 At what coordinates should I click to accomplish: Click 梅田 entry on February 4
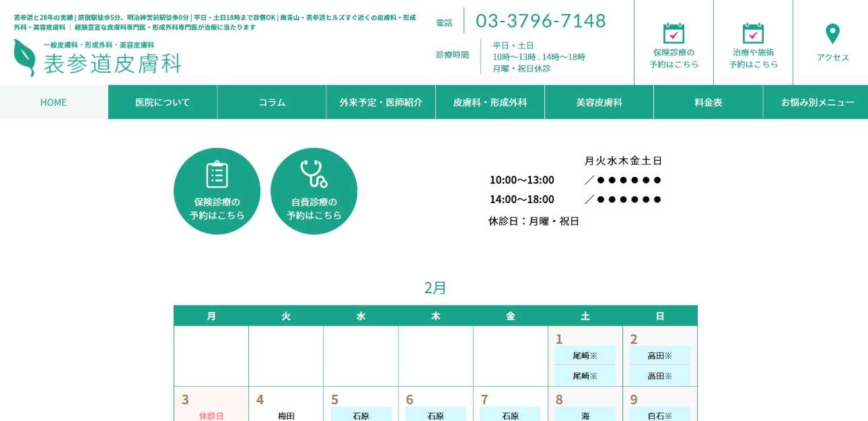coord(286,416)
